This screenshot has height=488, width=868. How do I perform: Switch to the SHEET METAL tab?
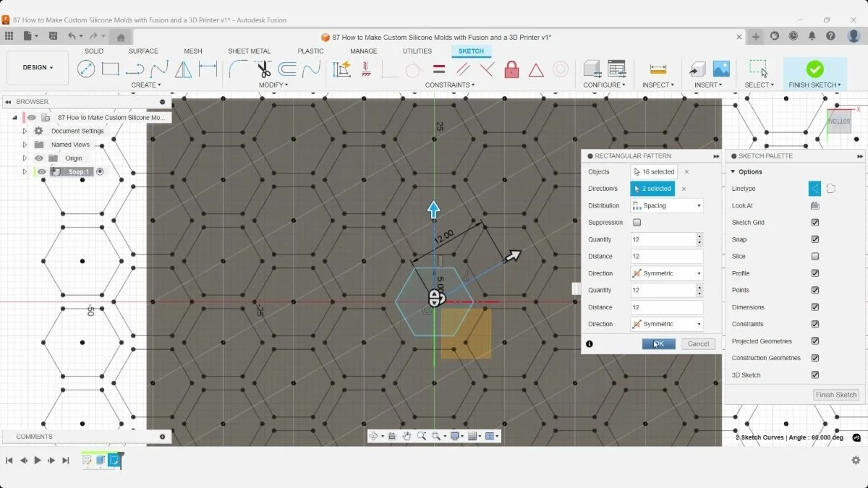coord(249,51)
